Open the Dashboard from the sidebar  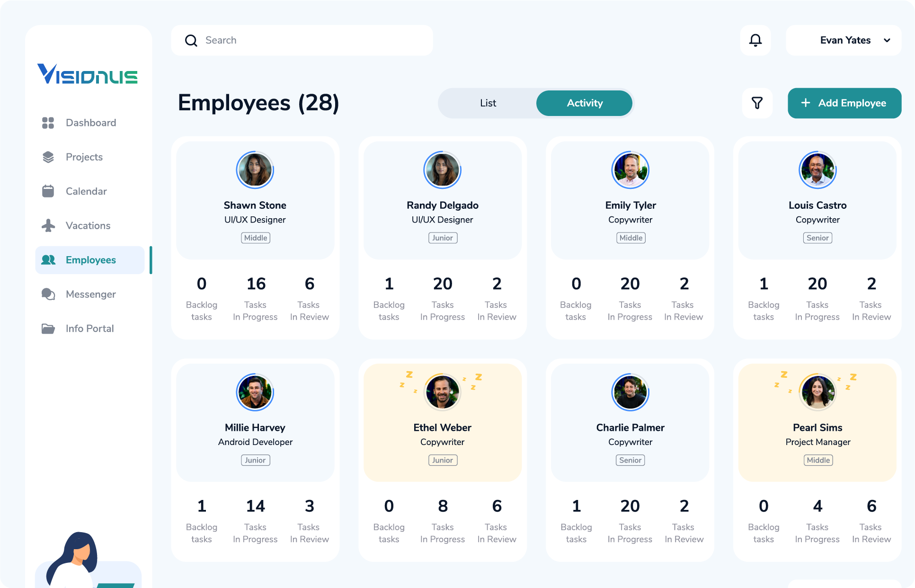(x=48, y=123)
